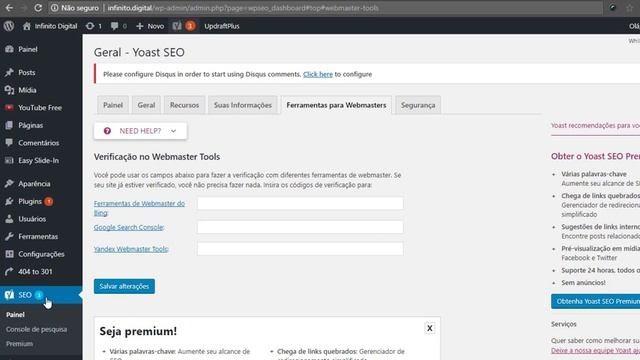Click the Aparência brush icon

point(9,184)
